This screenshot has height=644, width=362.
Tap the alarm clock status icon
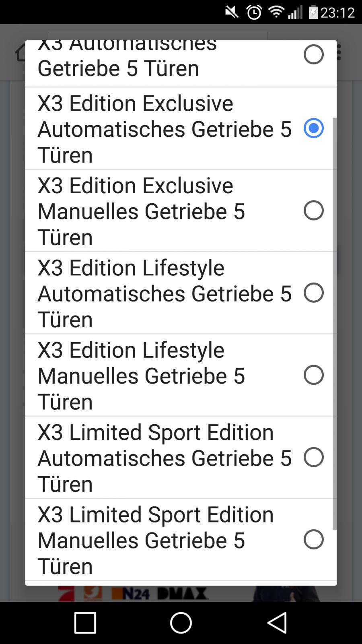254,12
